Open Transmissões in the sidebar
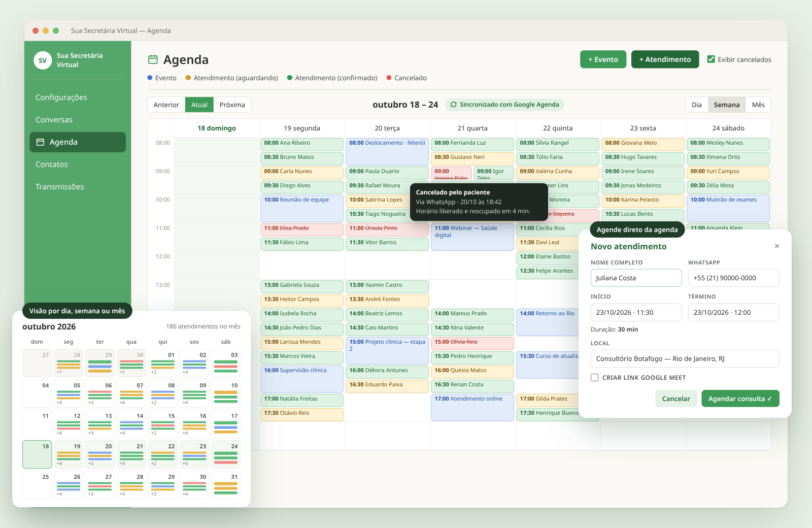The image size is (812, 528). point(78,187)
